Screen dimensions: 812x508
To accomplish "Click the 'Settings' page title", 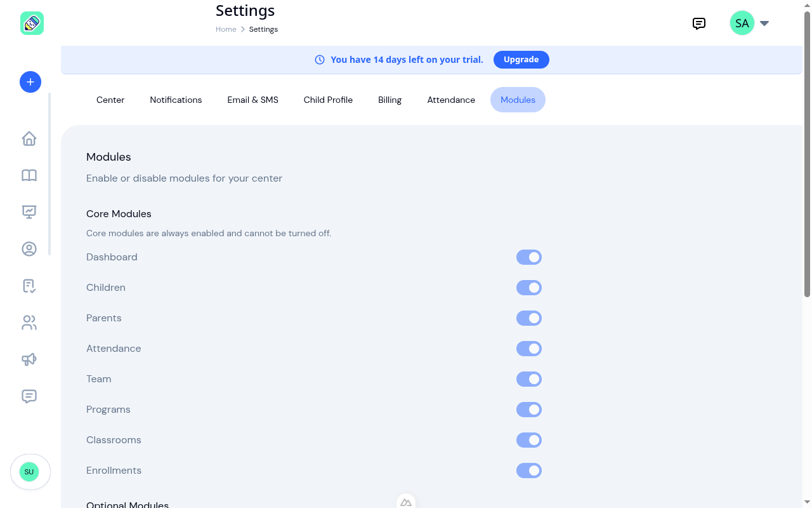I will tap(246, 11).
